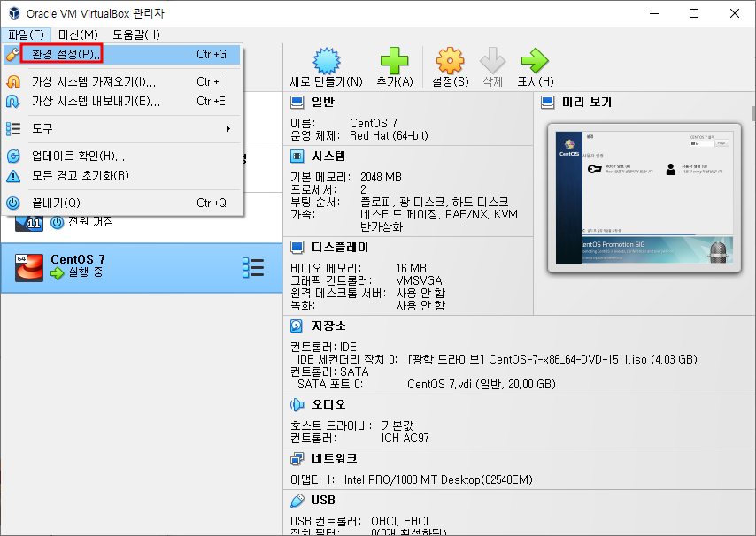Click the USB controller value OHCI, EHCI
Viewport: 756px width, 536px height.
(400, 522)
